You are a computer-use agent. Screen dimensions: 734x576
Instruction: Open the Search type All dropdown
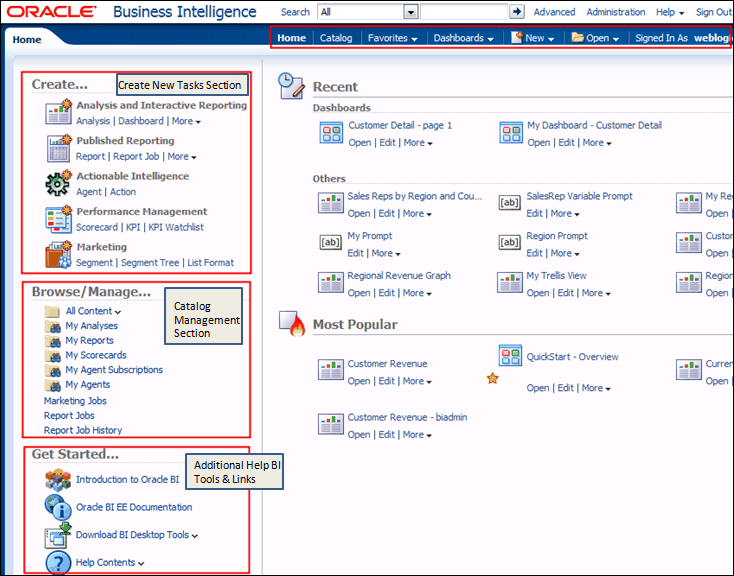[411, 12]
